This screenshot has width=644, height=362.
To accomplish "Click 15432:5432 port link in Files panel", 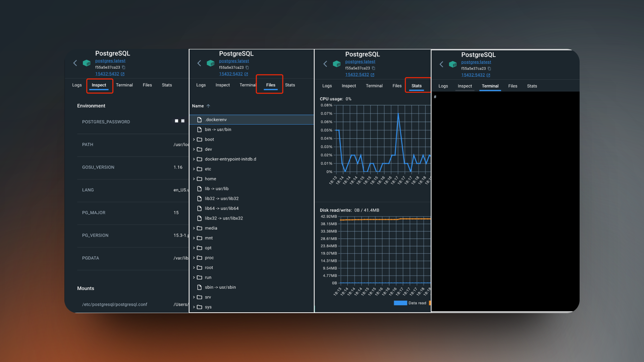I will 231,74.
